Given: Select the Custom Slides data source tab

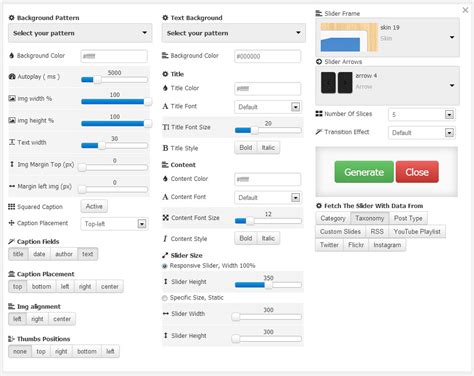Looking at the screenshot, I should point(340,232).
